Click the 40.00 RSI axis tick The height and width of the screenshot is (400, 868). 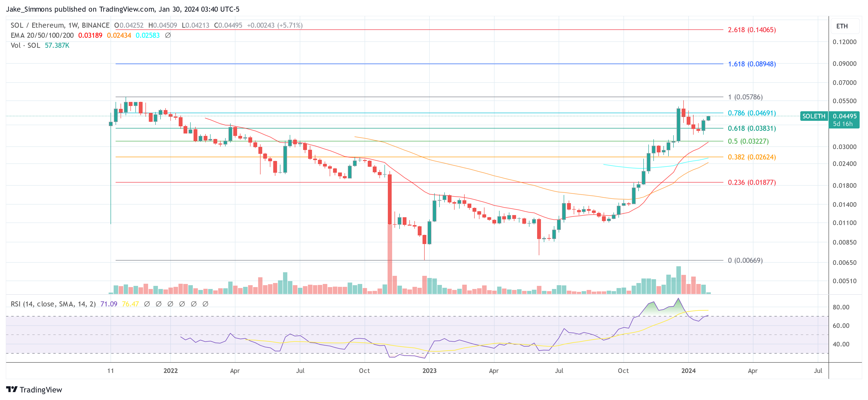pos(841,344)
